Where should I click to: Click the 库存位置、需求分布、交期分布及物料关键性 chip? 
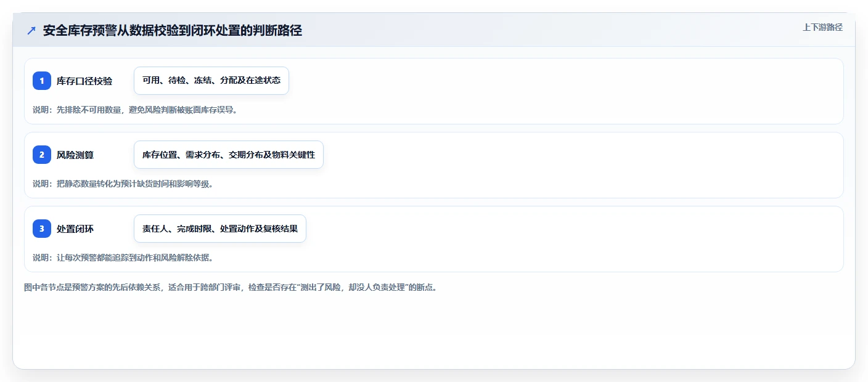coord(229,155)
